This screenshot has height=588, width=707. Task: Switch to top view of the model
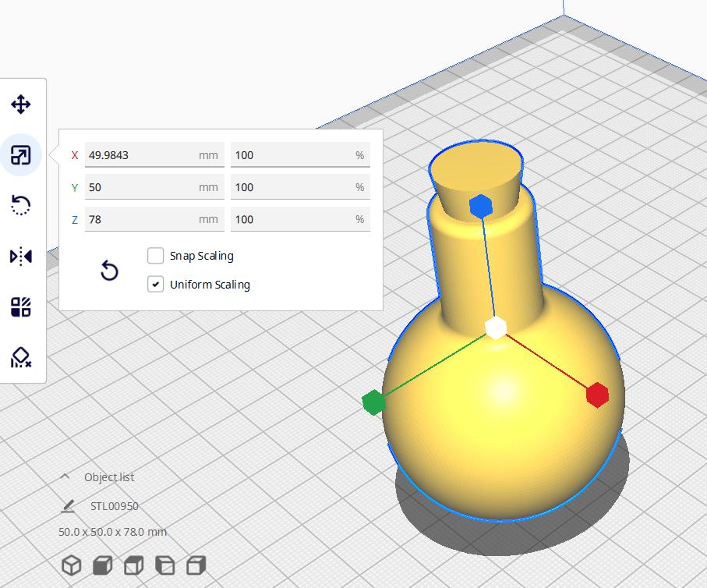[x=133, y=565]
